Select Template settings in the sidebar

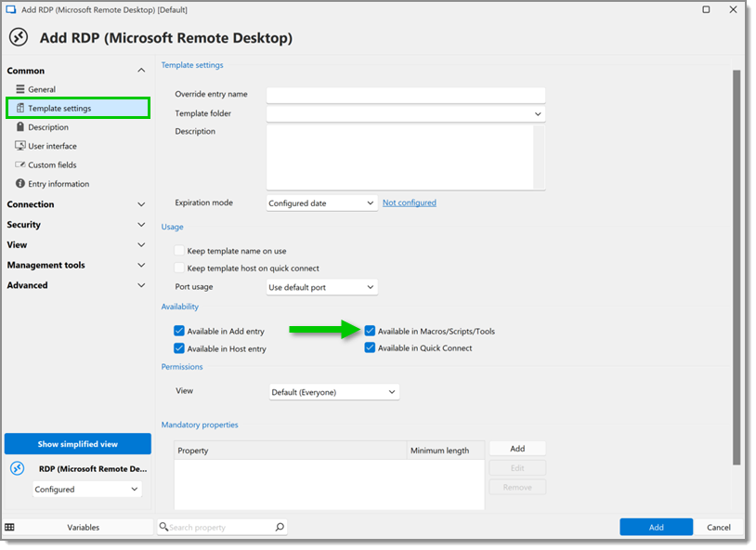78,108
